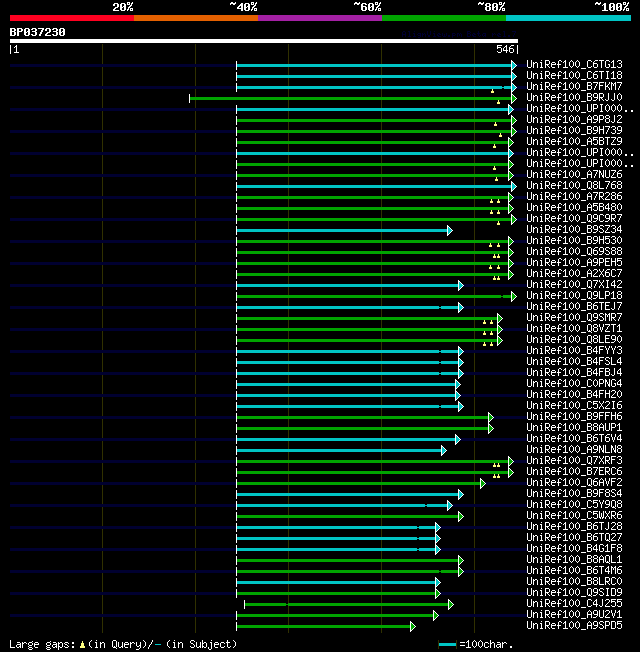Screen dimensions: 640x652
Task: Select the UniRef100_Q8L768 label
Action: click(x=574, y=185)
